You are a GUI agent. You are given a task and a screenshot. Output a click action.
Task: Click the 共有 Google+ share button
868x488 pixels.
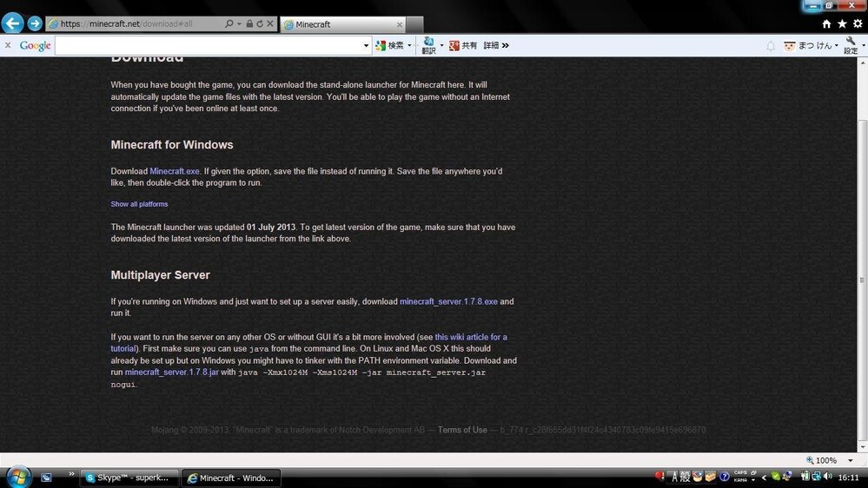[463, 45]
